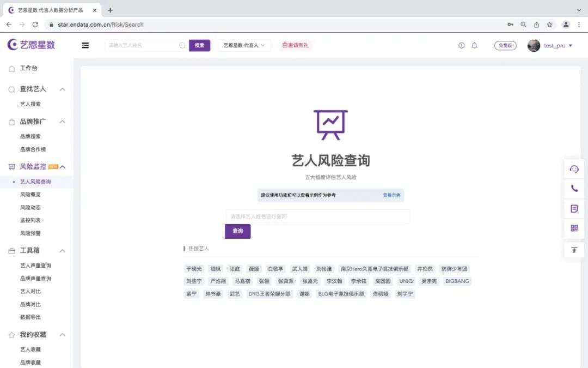Image resolution: width=588 pixels, height=368 pixels.
Task: Select hot artist tag BIGBANG
Action: click(457, 281)
